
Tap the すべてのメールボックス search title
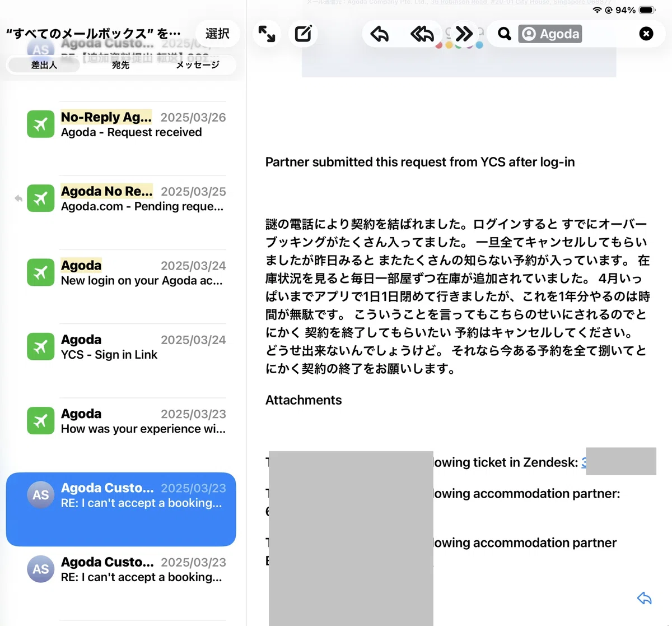[x=94, y=34]
